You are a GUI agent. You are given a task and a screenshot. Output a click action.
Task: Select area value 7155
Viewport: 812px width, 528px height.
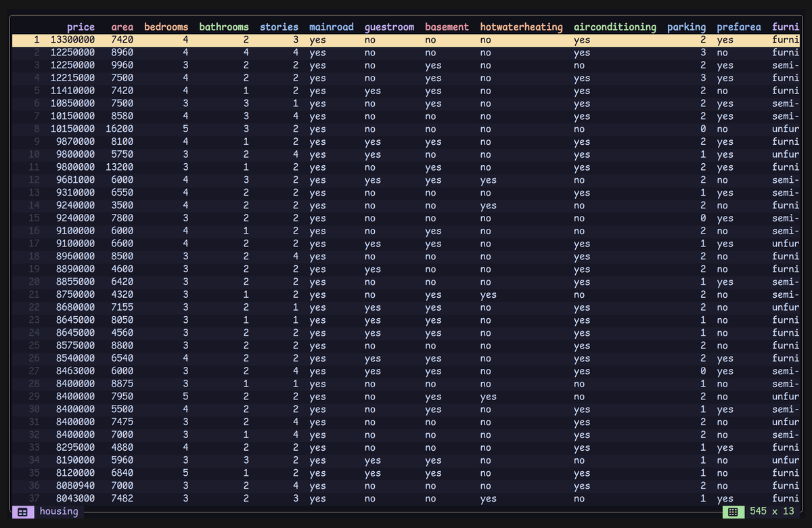click(122, 308)
